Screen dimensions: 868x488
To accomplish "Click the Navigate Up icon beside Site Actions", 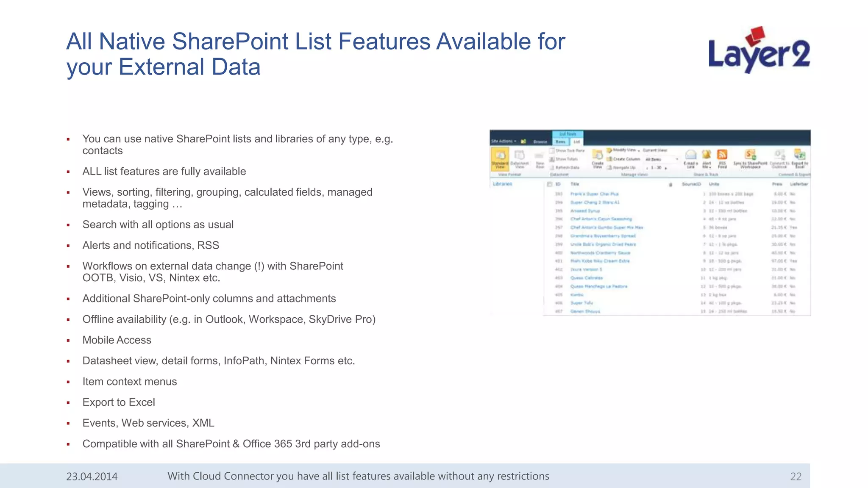I will tap(523, 141).
